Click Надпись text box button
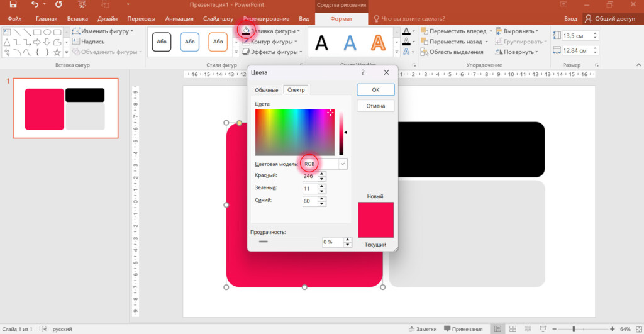Image resolution: width=644 pixels, height=334 pixels. pyautogui.click(x=88, y=42)
